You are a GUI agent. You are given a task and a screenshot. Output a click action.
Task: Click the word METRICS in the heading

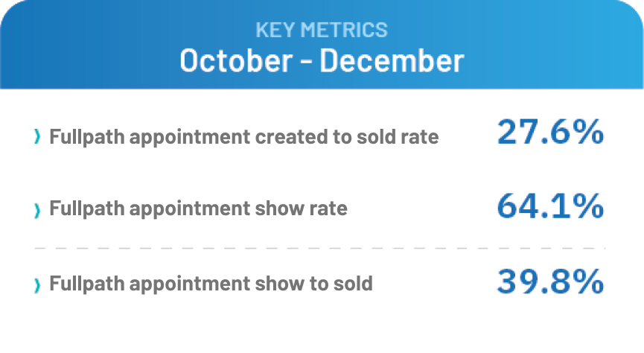(344, 30)
